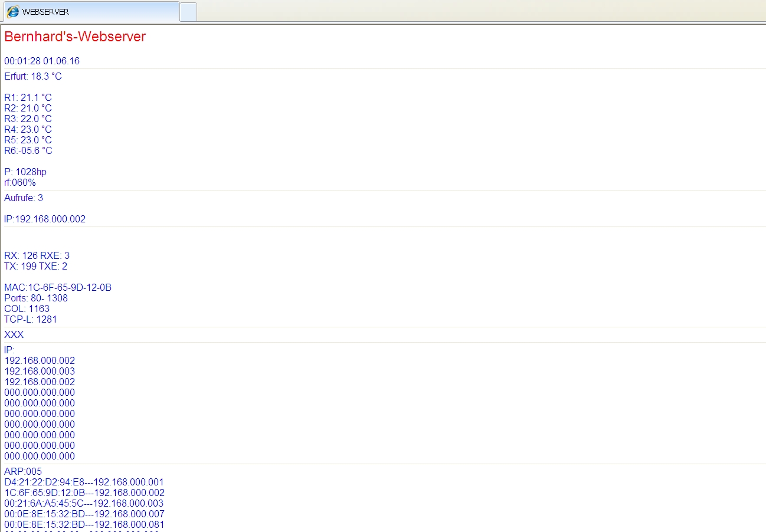Click ARP entry 00:21:6A:A5:45:5C---192.168.000.003
This screenshot has width=766, height=532.
[84, 503]
